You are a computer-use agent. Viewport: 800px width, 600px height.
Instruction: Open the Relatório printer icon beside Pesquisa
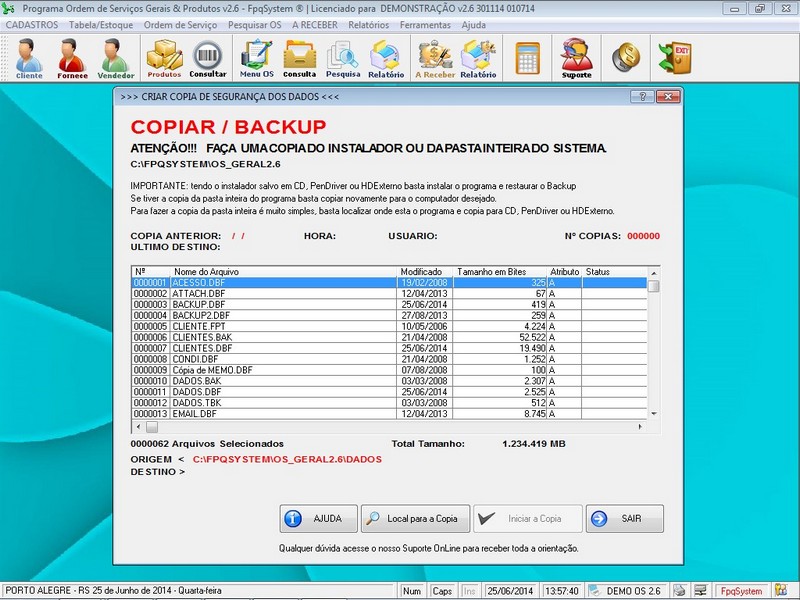coord(386,58)
